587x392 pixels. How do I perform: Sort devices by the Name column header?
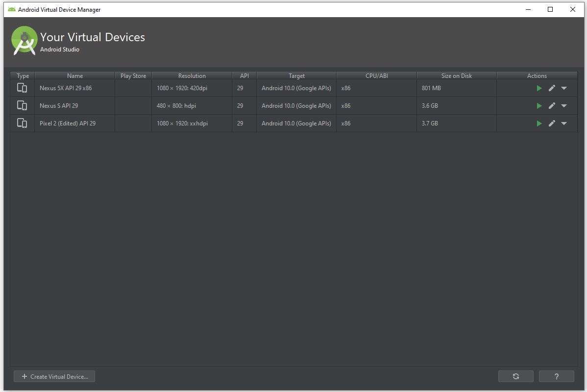[75, 75]
